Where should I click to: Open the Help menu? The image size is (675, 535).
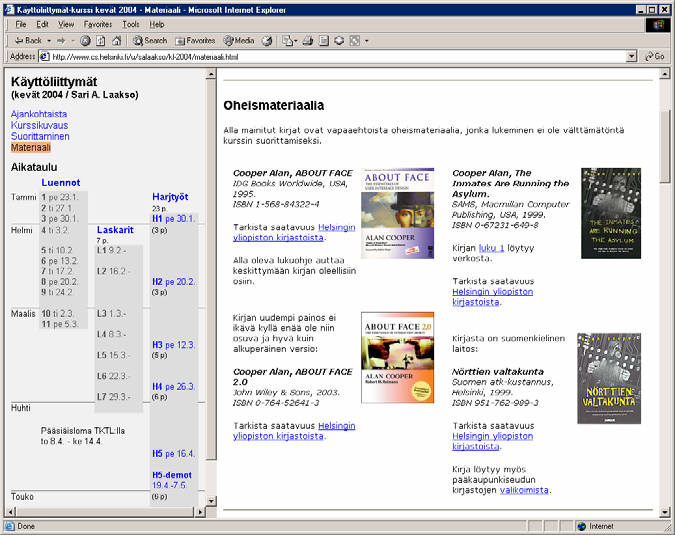pyautogui.click(x=157, y=25)
